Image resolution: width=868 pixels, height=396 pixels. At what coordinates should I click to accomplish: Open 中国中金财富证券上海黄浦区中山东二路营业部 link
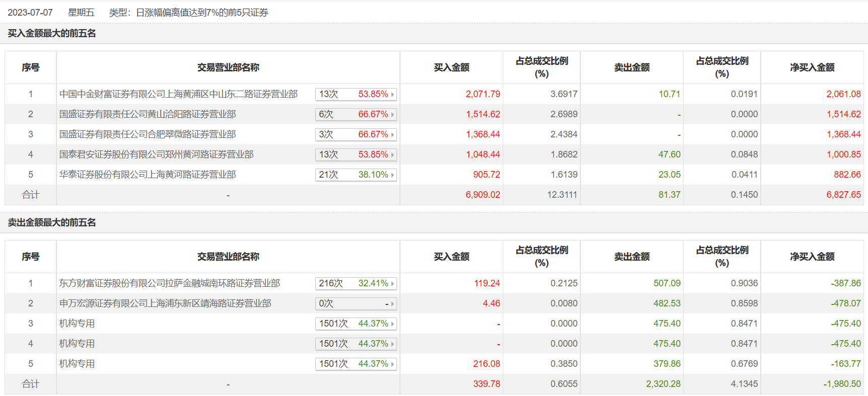pyautogui.click(x=178, y=94)
